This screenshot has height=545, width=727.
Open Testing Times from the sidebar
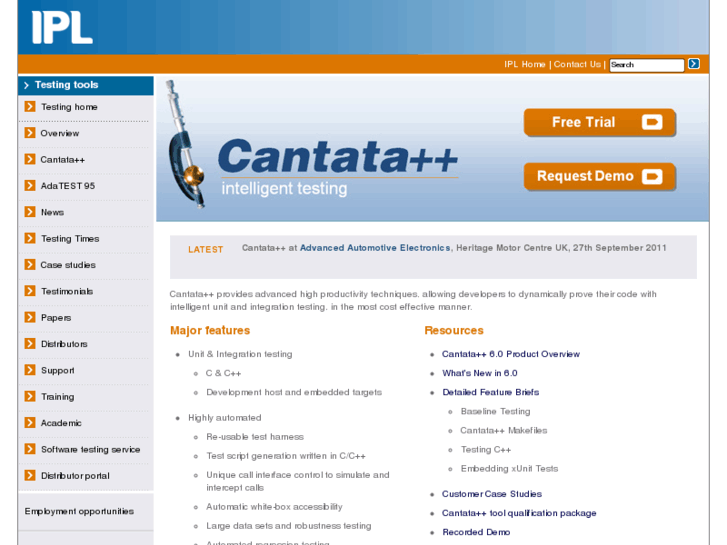[x=70, y=239]
